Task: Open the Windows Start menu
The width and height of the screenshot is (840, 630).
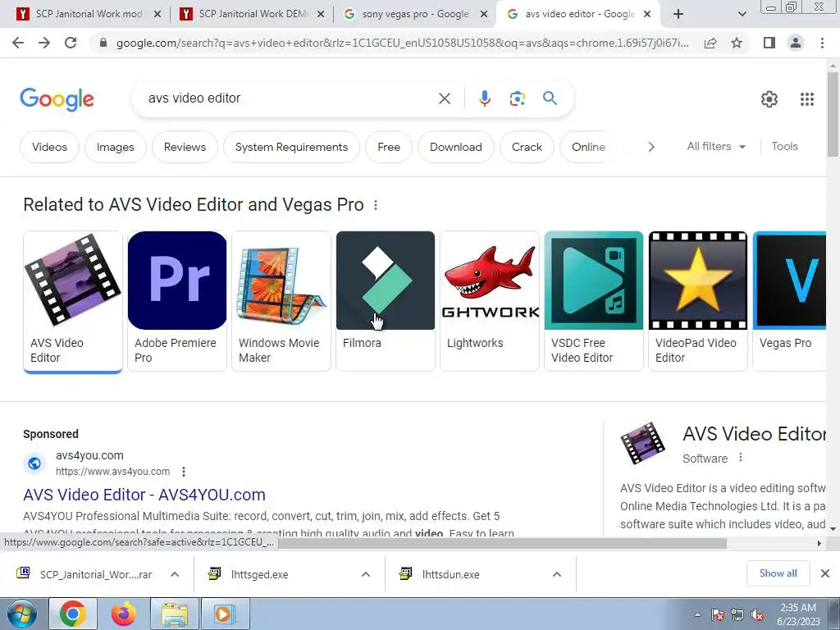Action: (21, 614)
